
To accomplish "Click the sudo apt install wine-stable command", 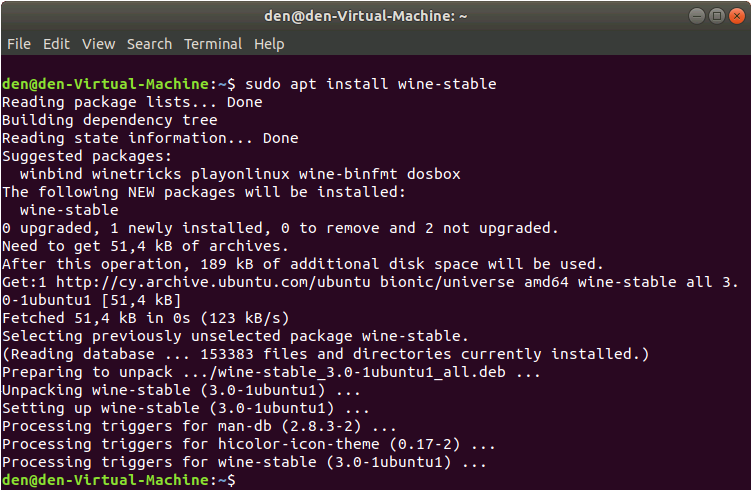I will 371,84.
